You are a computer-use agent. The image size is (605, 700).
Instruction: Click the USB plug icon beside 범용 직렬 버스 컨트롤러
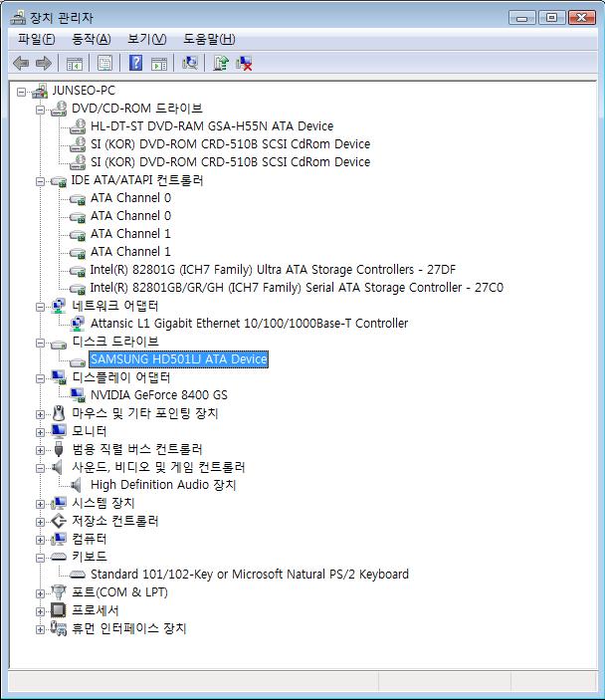tap(59, 449)
